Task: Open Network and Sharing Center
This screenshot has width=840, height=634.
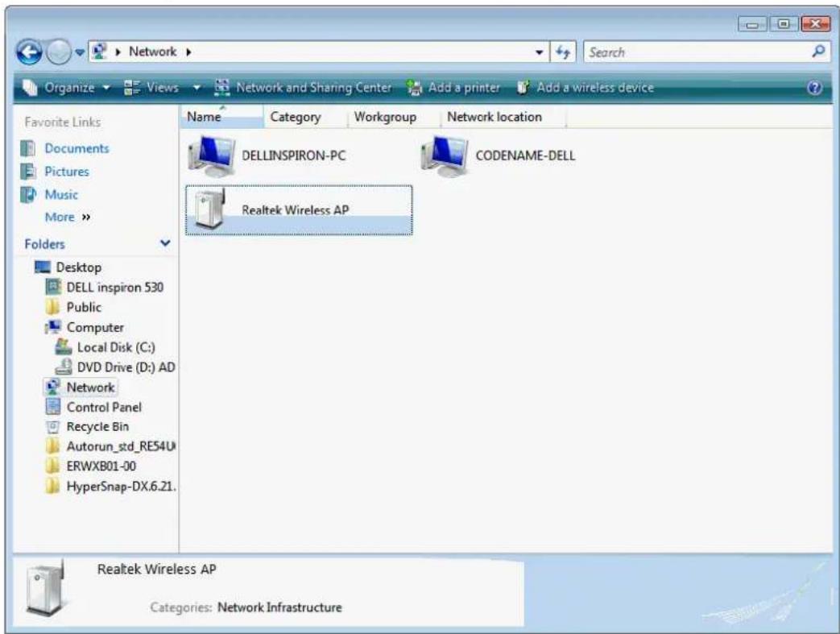Action: tap(303, 87)
